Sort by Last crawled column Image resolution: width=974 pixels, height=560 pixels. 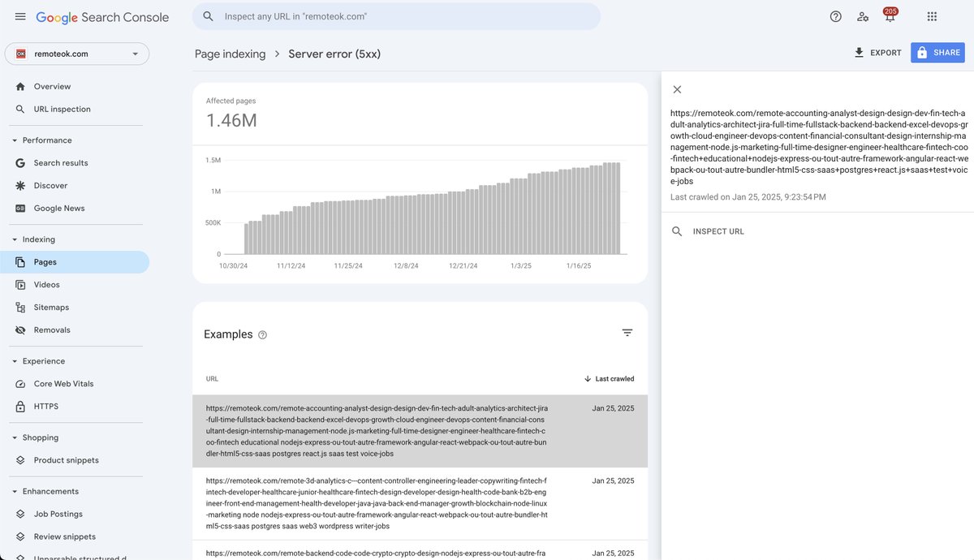610,379
